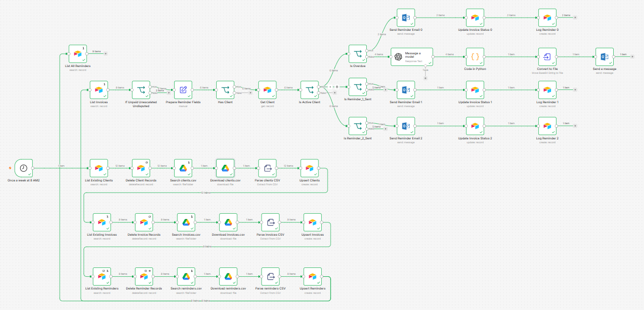Screen dimensions: 644x310
Task: Open the Prepare Reminder Fields edit node
Action: (x=183, y=90)
